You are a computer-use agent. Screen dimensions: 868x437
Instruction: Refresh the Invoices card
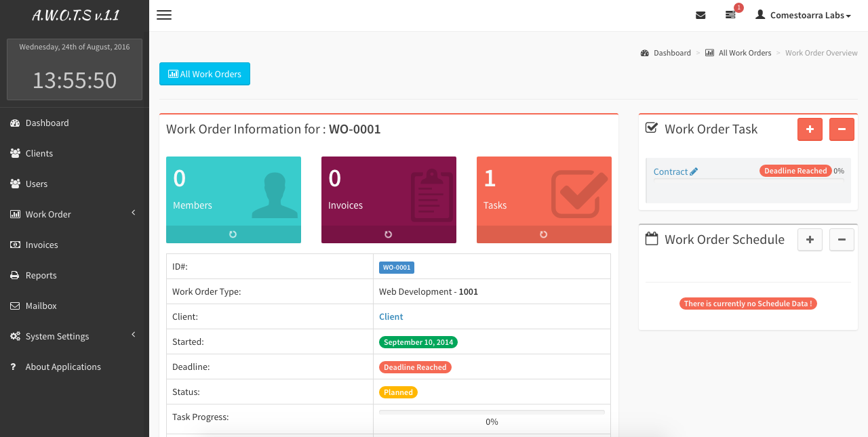[x=389, y=234]
